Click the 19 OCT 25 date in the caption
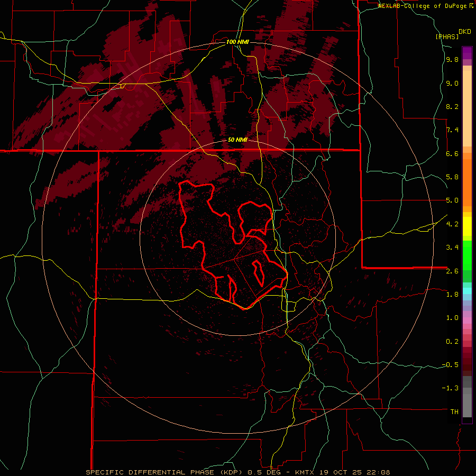 (x=340, y=472)
